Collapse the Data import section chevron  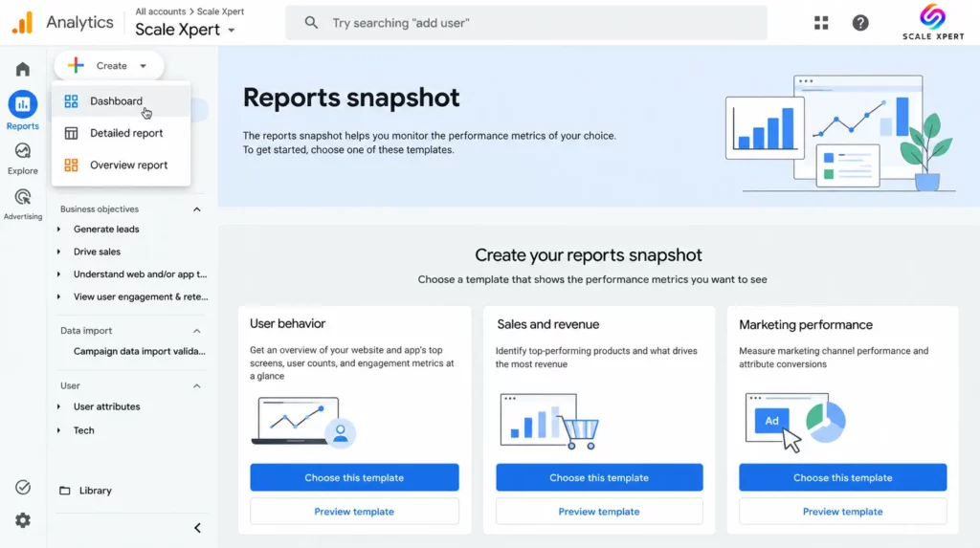coord(197,331)
